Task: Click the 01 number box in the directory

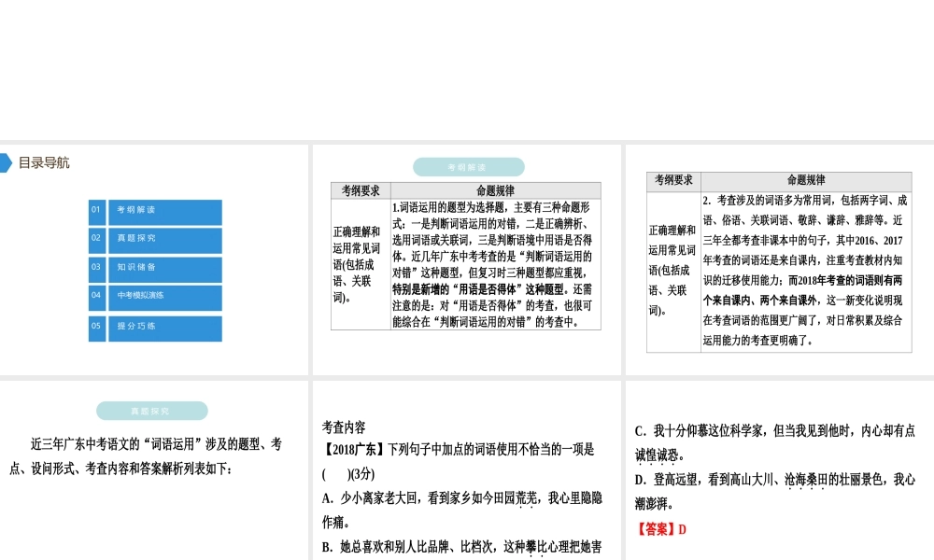Action: click(x=96, y=212)
